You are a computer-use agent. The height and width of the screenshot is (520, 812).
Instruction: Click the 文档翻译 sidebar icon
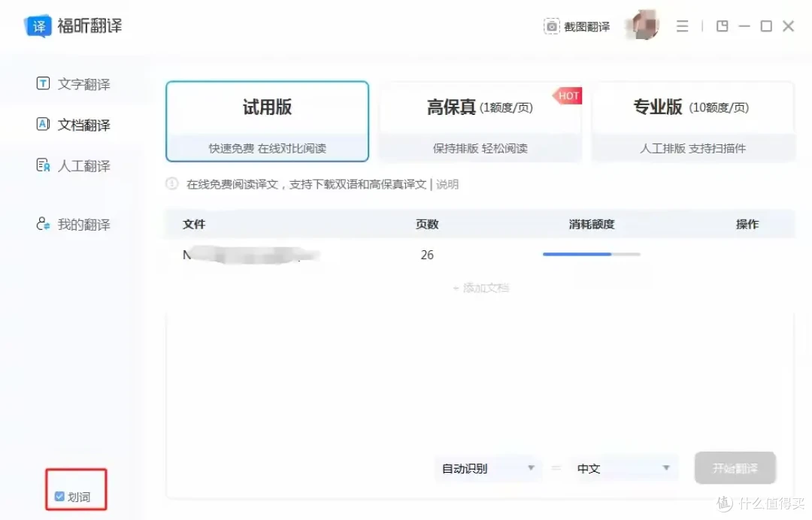click(43, 124)
